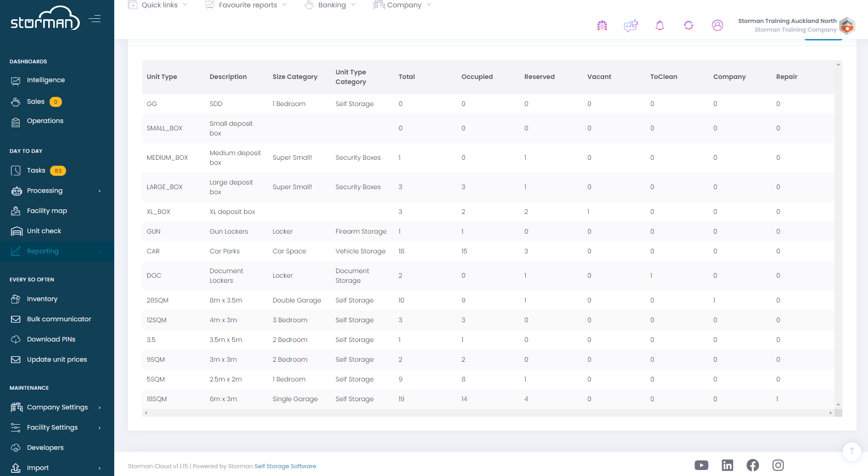Select the Gun Lockers description cell
This screenshot has height=476, width=868.
(x=229, y=232)
